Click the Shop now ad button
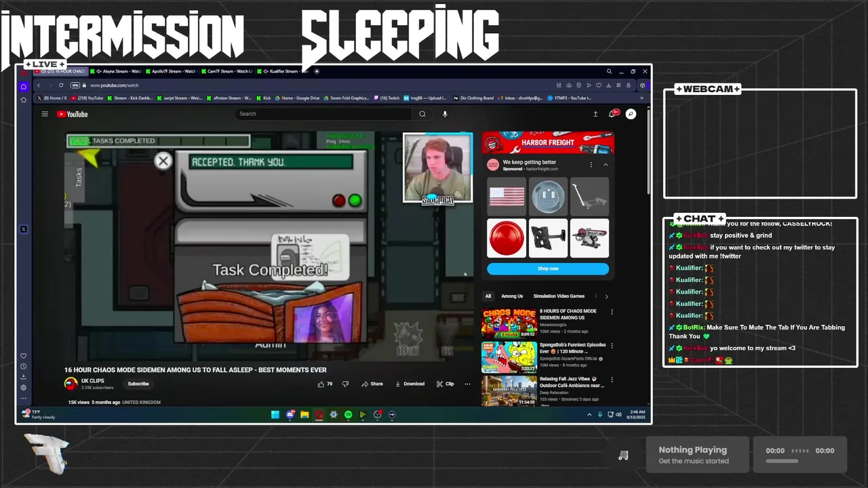Viewport: 868px width, 488px height. [x=548, y=268]
